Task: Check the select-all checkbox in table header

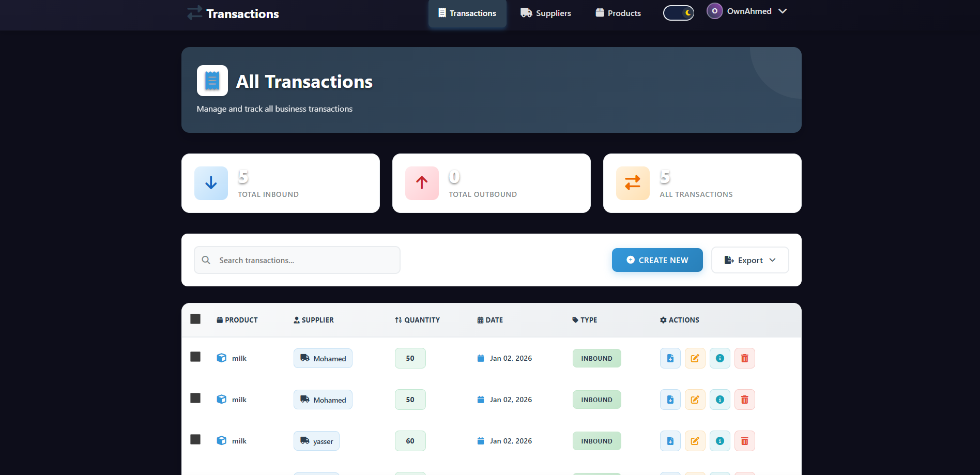Action: click(x=195, y=319)
